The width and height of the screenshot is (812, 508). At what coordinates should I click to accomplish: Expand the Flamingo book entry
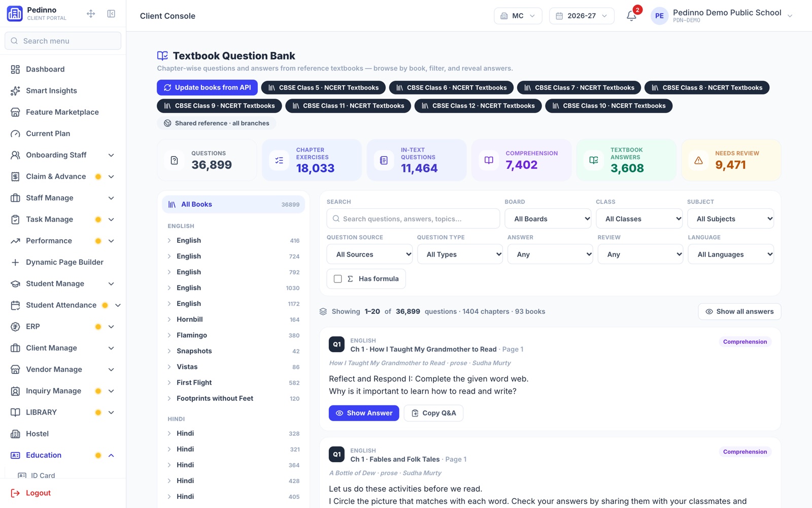(x=233, y=335)
